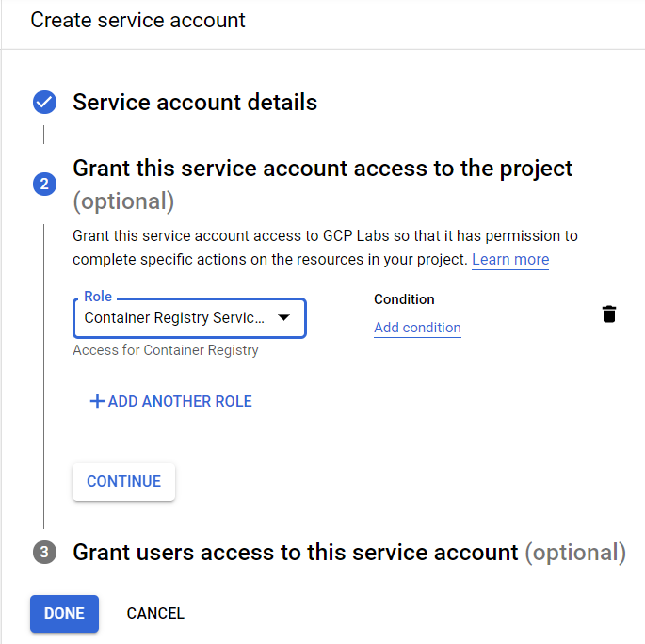Image resolution: width=645 pixels, height=644 pixels.
Task: Click the step 3 number badge
Action: 44,553
